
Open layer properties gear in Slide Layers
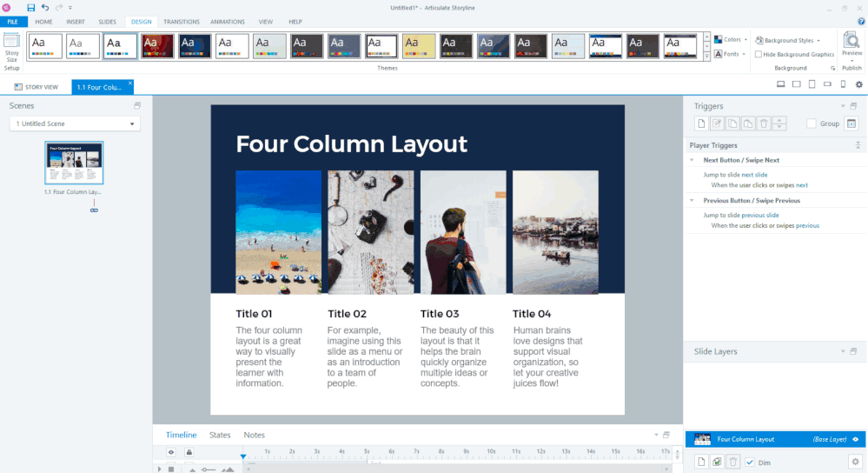tap(855, 462)
